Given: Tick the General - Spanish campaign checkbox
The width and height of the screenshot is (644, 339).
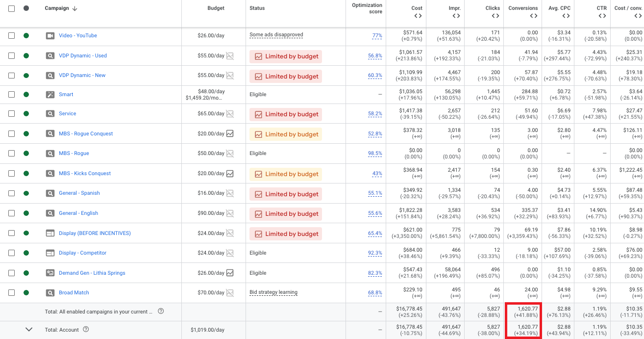Looking at the screenshot, I should click(12, 193).
